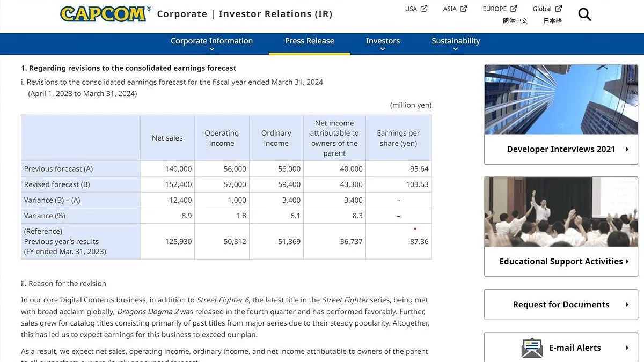
Task: Click external link icon beside Global
Action: click(559, 9)
